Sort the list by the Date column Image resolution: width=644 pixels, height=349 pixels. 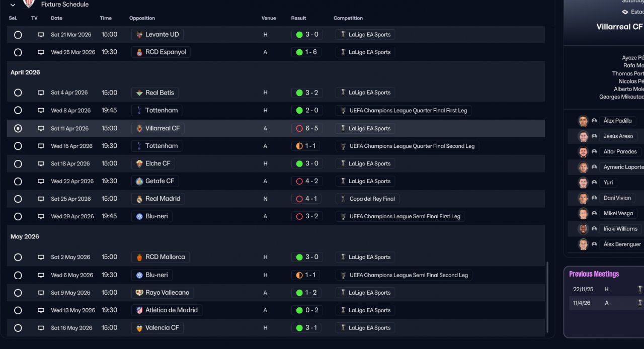(56, 18)
